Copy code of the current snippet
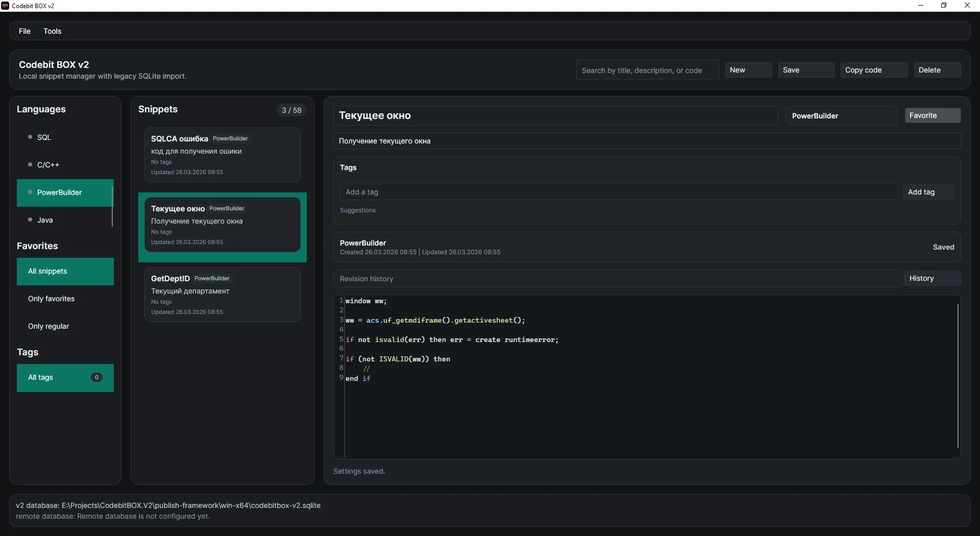The width and height of the screenshot is (980, 536). [x=873, y=70]
